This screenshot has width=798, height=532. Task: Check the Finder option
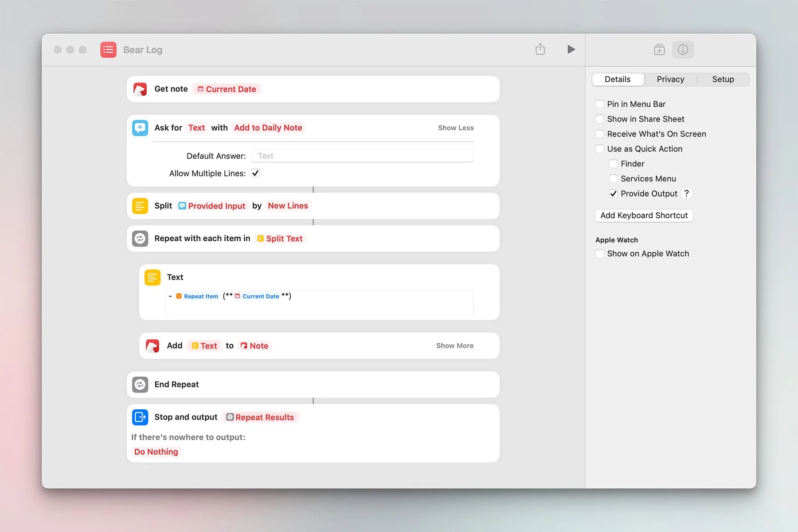tap(613, 164)
